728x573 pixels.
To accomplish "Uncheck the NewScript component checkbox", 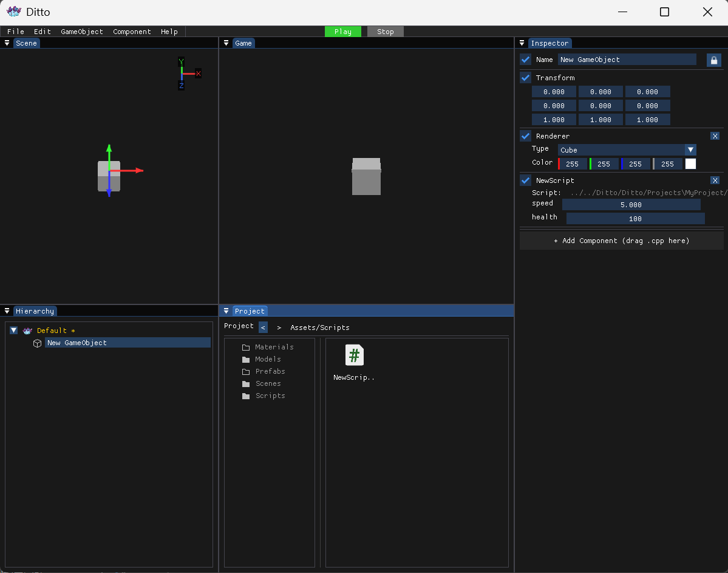I will [x=526, y=180].
